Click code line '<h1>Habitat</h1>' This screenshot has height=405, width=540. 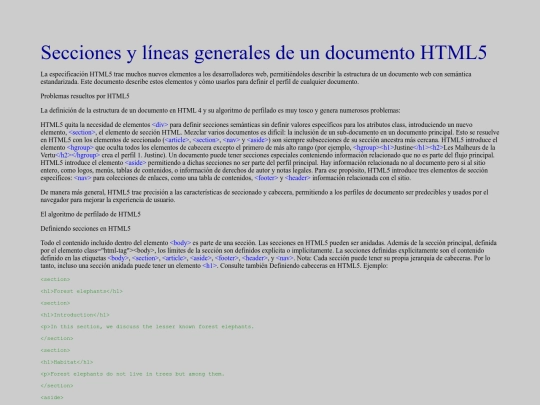coord(67,362)
